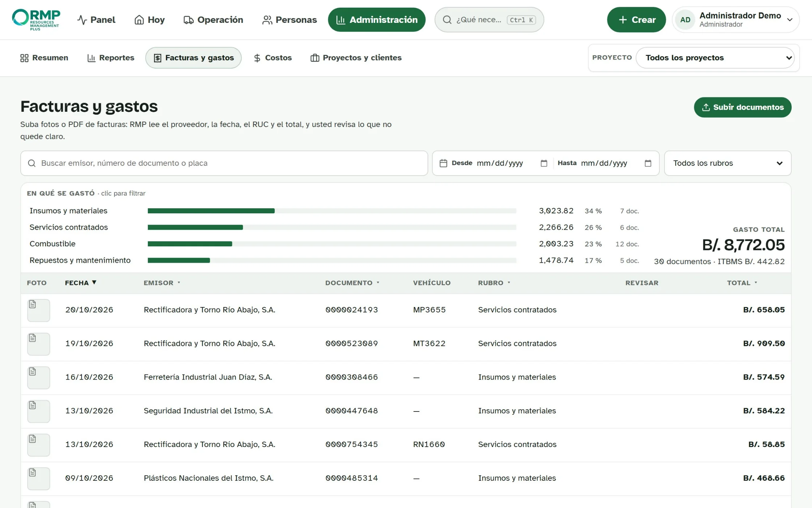The image size is (812, 508).
Task: Switch to the Costos tab
Action: click(273, 58)
